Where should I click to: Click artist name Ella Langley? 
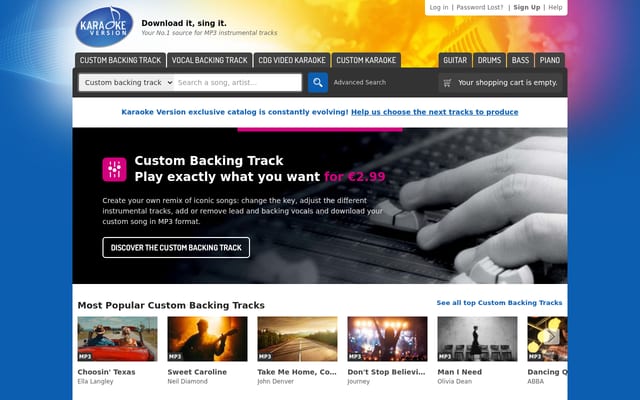tap(96, 381)
